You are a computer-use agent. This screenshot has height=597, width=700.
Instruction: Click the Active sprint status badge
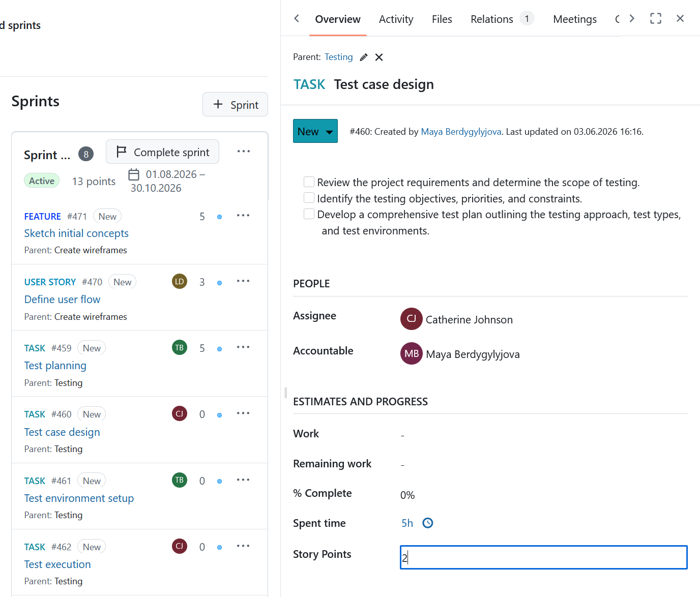[42, 181]
